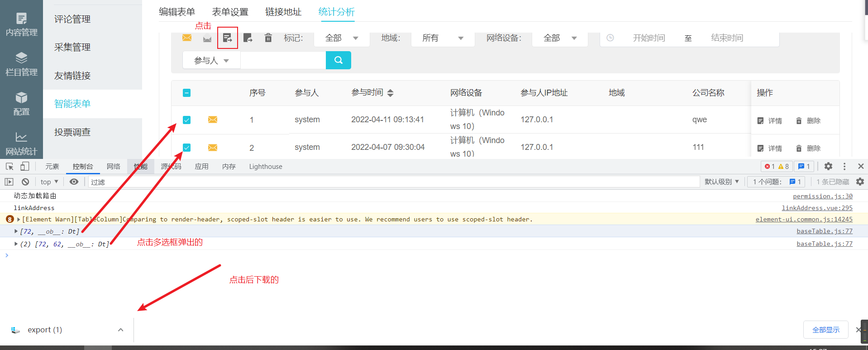Open the 网络 tab in DevTools
This screenshot has width=868, height=350.
[113, 166]
